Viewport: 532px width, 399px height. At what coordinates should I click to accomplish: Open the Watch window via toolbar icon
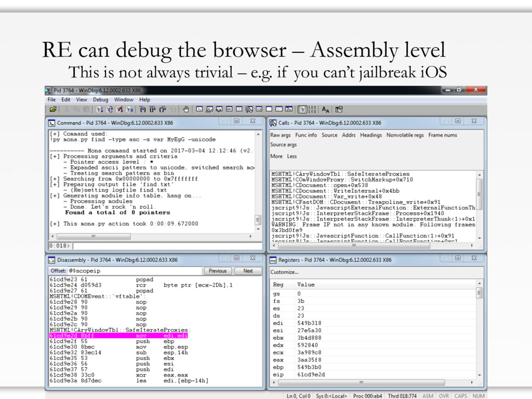(209, 109)
